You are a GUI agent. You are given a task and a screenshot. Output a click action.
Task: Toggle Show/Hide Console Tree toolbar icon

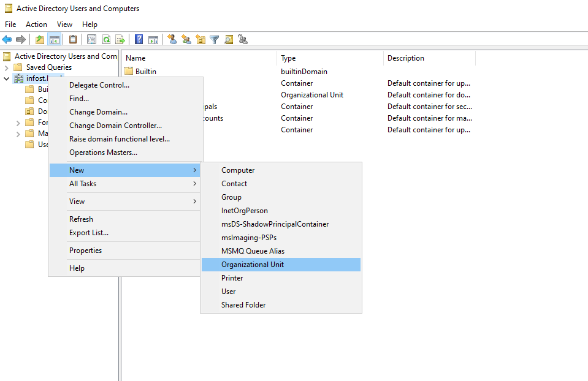pos(55,39)
